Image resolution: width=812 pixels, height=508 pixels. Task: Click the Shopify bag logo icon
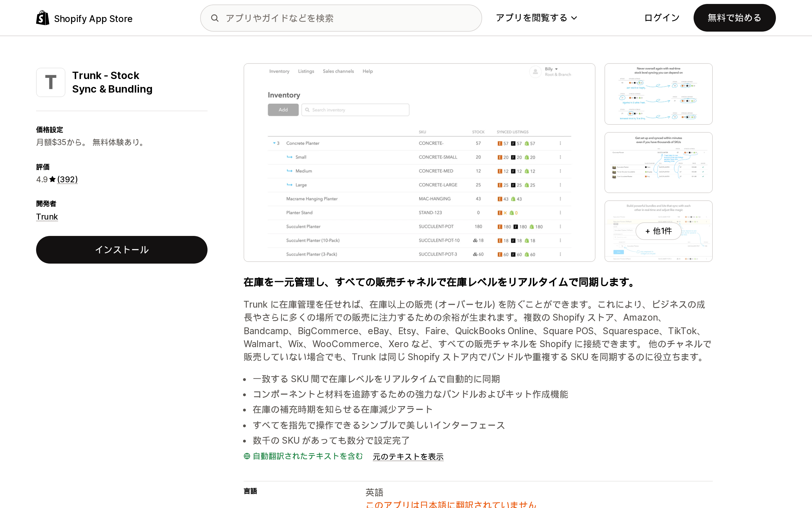pos(43,18)
